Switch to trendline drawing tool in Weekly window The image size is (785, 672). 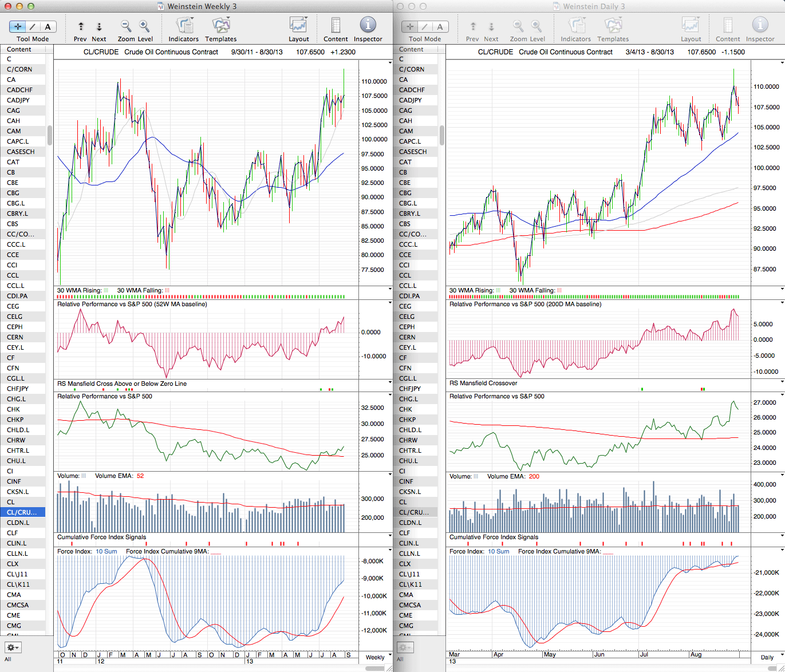33,26
